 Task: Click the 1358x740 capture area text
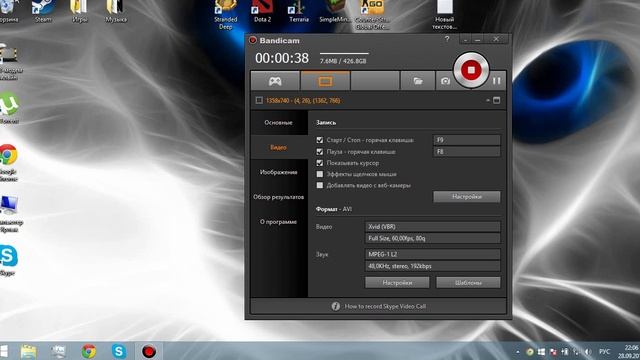click(x=302, y=100)
